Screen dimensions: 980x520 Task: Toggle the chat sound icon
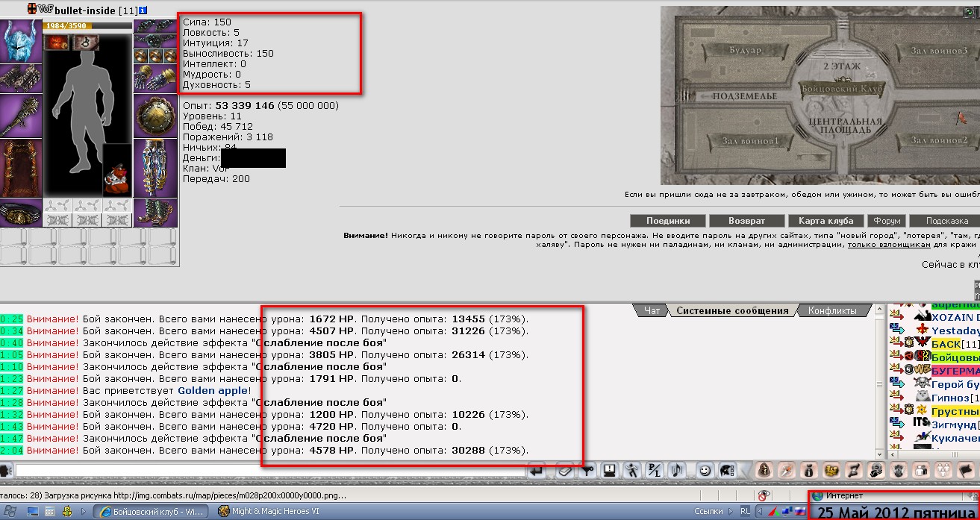click(x=677, y=470)
